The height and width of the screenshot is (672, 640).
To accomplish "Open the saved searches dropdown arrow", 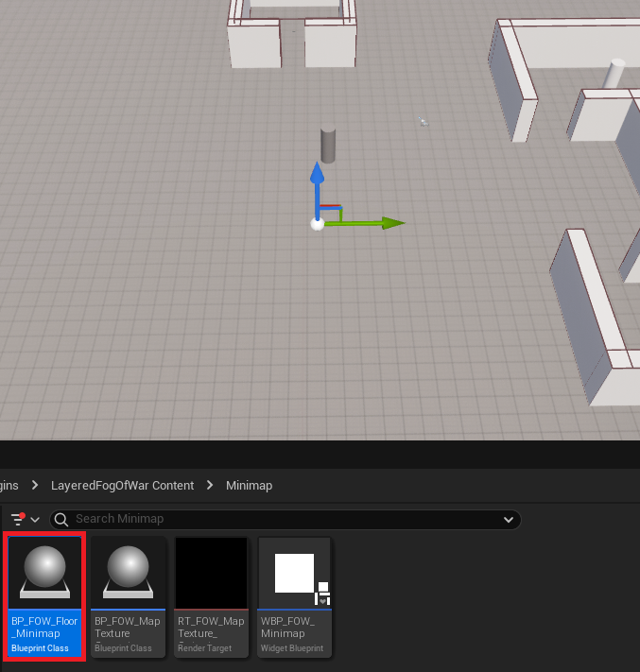I will (x=509, y=520).
